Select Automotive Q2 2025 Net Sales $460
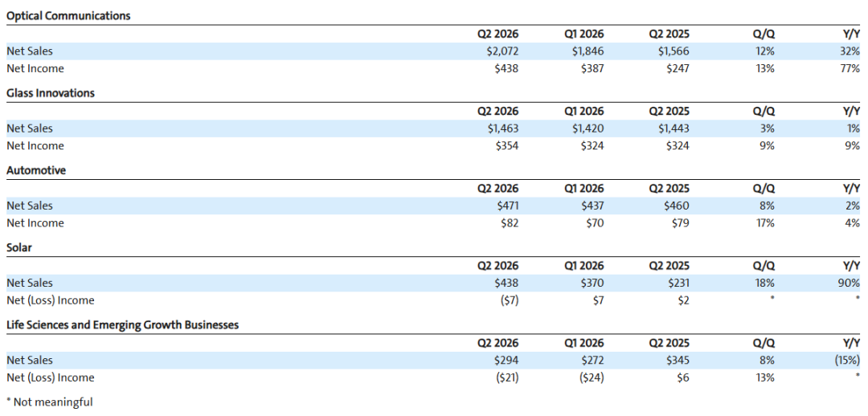 (x=677, y=206)
